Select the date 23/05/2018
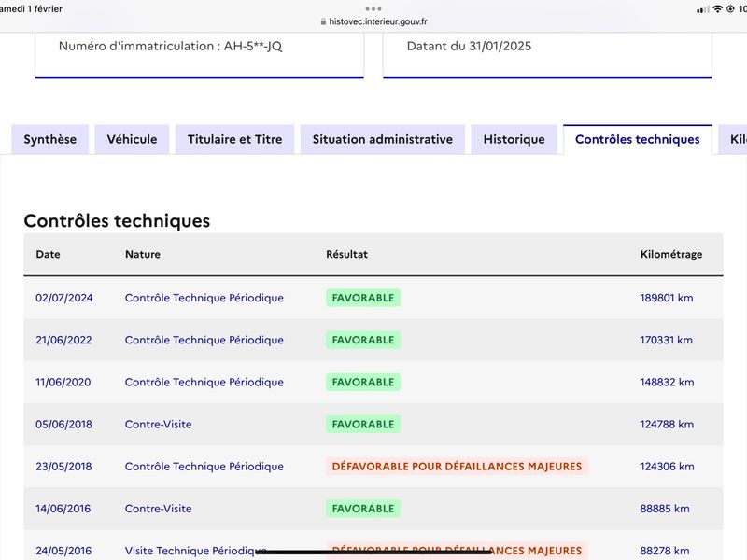 pyautogui.click(x=63, y=467)
